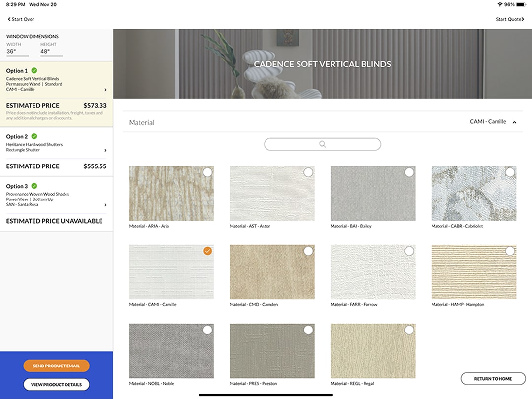Click the green checkmark beside Option 1
The height and width of the screenshot is (399, 532).
pyautogui.click(x=34, y=70)
